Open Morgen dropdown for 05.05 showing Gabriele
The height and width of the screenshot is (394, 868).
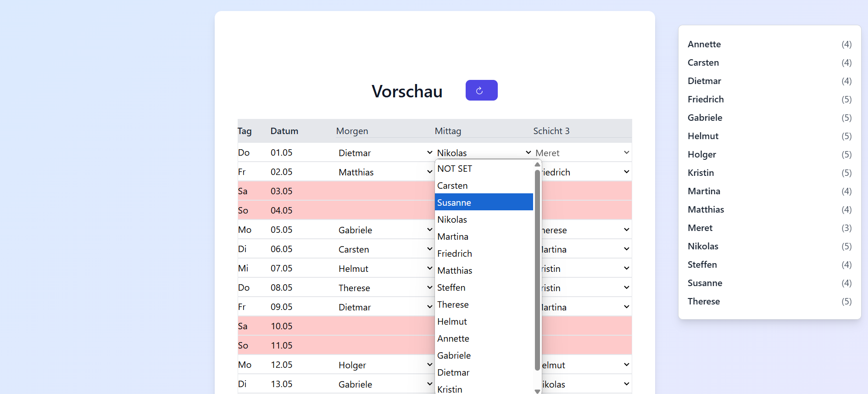click(384, 230)
